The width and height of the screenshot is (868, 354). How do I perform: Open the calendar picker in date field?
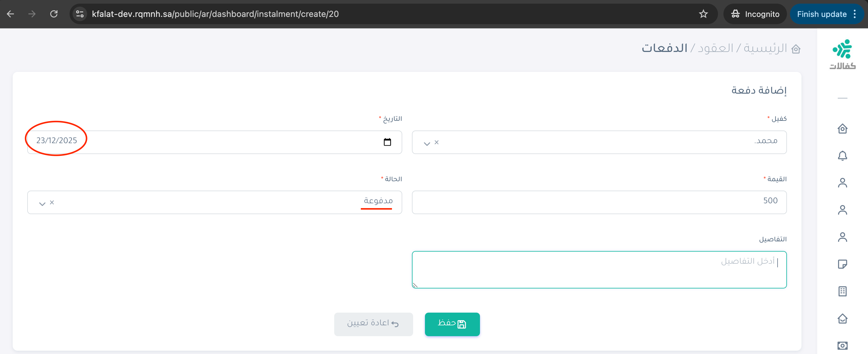click(x=387, y=142)
